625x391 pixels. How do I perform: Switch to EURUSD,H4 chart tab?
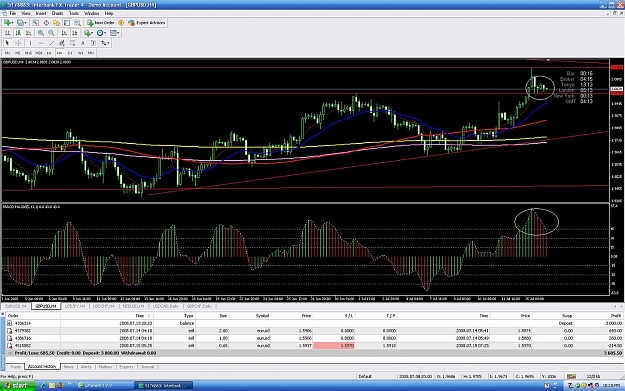point(16,306)
